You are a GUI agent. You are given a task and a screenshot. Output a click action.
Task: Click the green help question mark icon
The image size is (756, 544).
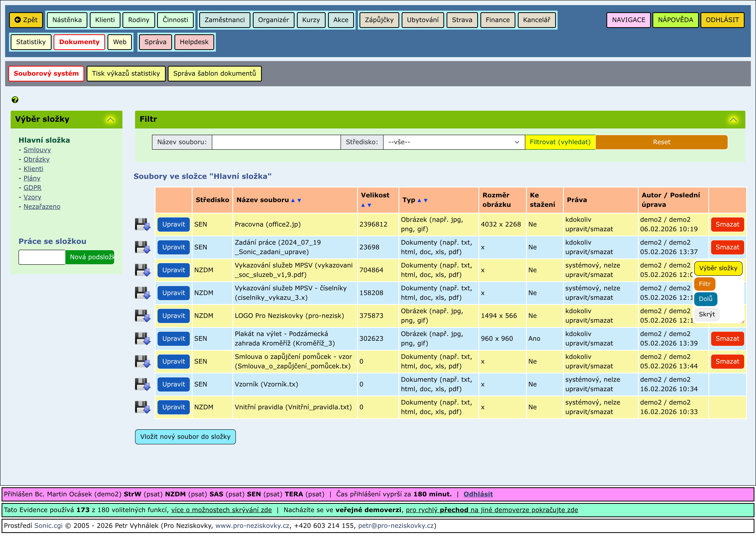coord(15,99)
